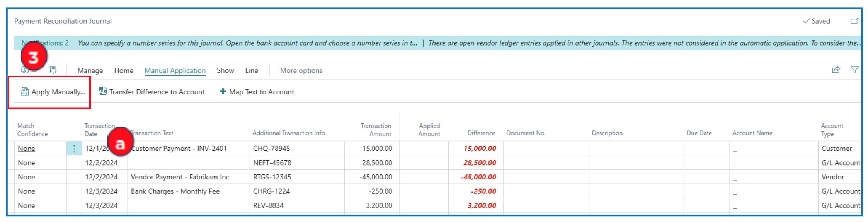
Task: Select the Bank Charges - Monthly Fee row text
Action: [x=175, y=191]
